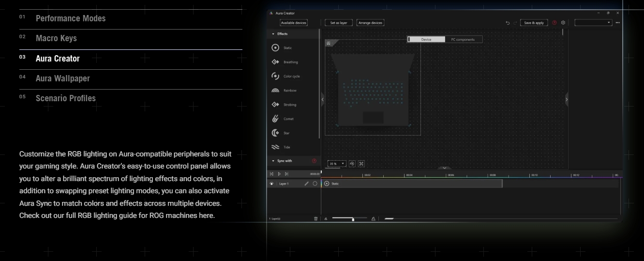Choose the Comet effect icon

coord(275,119)
